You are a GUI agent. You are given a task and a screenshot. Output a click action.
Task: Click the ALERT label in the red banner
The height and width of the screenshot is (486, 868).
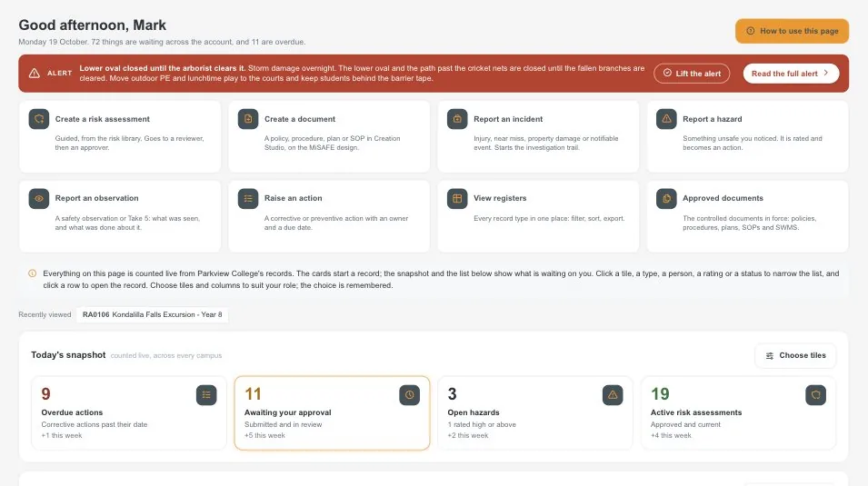click(59, 73)
